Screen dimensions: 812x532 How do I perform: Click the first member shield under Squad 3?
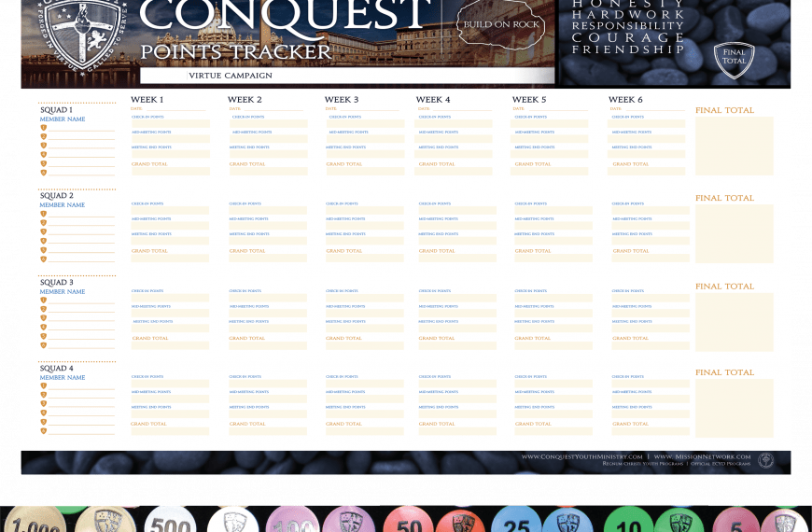pyautogui.click(x=43, y=301)
